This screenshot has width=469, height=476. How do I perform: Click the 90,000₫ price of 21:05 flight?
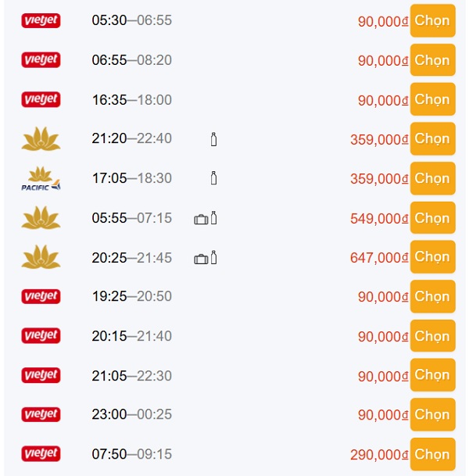point(384,376)
